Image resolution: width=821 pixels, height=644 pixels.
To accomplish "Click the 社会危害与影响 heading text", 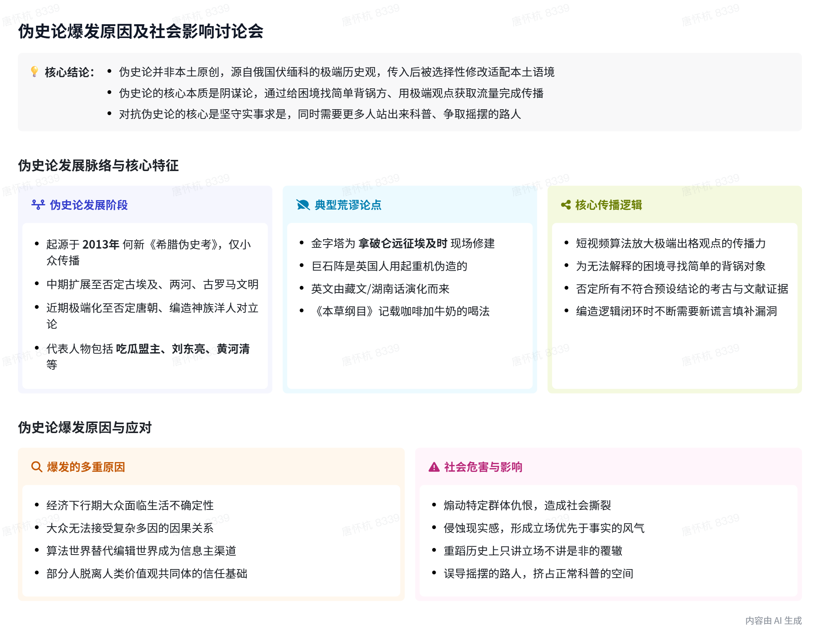I will (483, 467).
